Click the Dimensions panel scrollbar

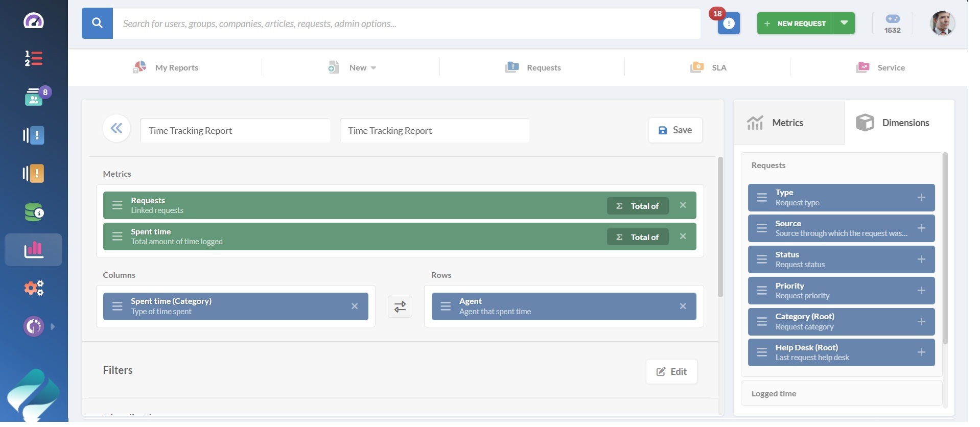[x=945, y=248]
